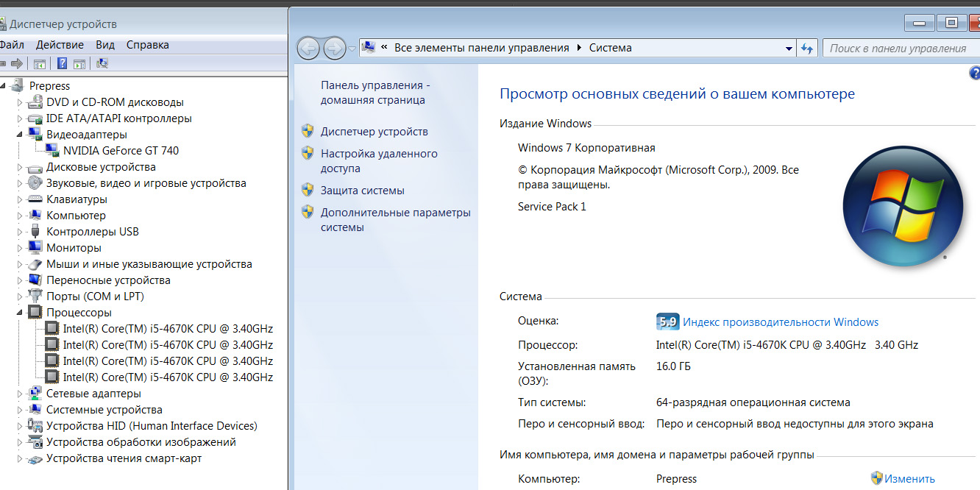Open the Действие menu
The image size is (980, 490).
click(x=60, y=45)
